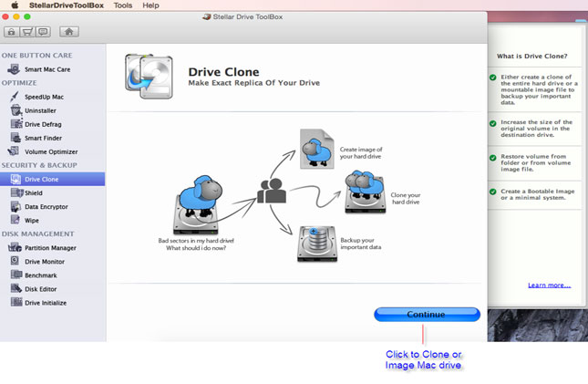Select Data Encryptor in the sidebar
588x384 pixels.
point(46,207)
